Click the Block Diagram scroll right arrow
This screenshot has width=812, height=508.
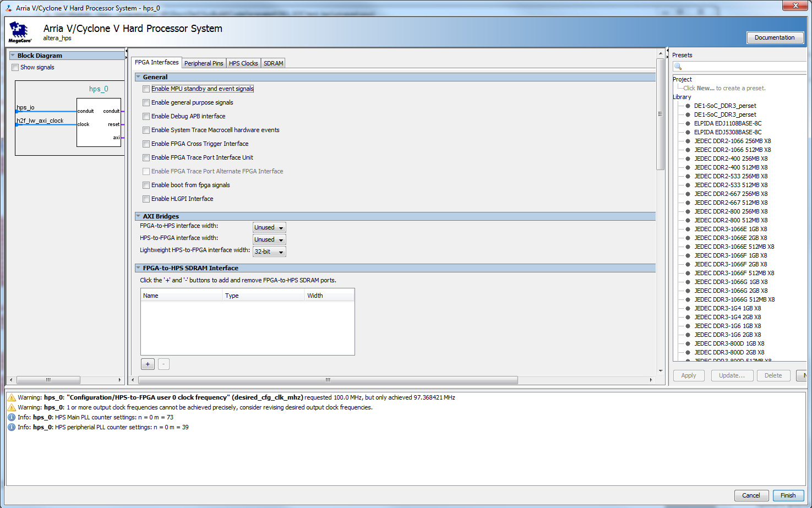coord(120,380)
